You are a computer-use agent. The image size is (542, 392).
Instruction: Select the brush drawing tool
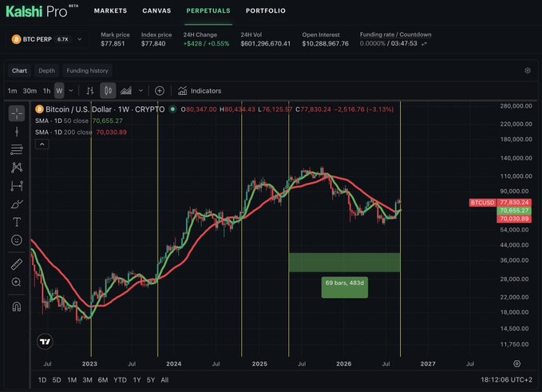click(x=17, y=204)
